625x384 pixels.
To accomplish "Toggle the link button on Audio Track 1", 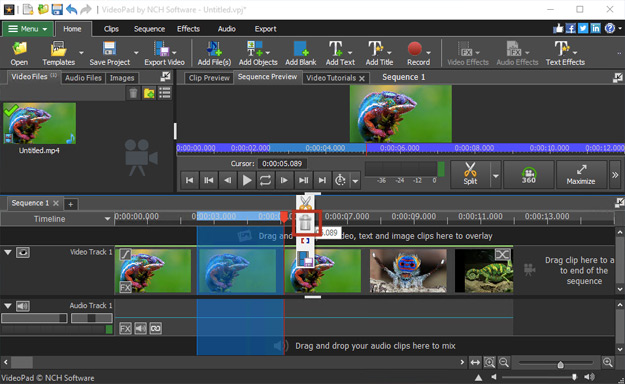I will coord(155,329).
